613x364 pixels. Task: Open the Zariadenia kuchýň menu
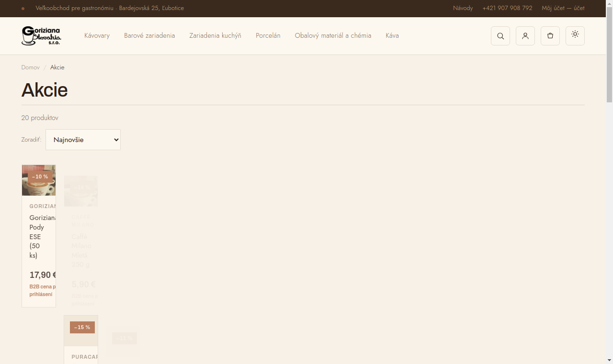pos(215,36)
